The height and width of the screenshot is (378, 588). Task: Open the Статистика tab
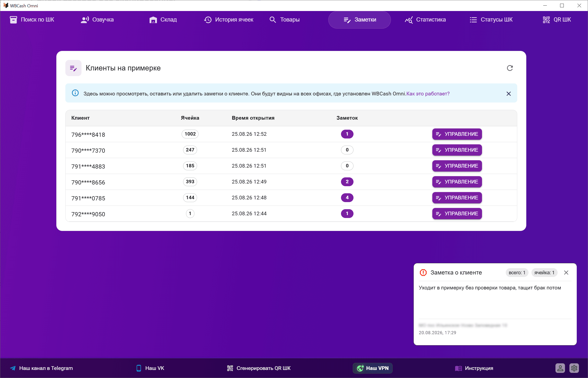point(425,20)
